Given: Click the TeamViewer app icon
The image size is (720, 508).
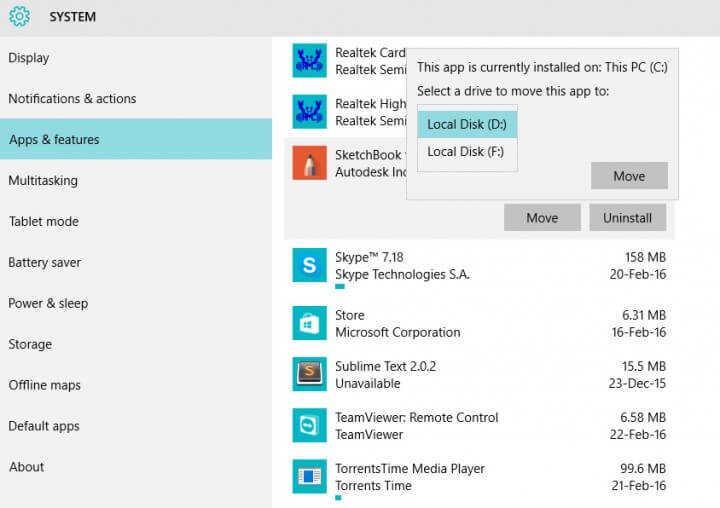Looking at the screenshot, I should pos(309,425).
